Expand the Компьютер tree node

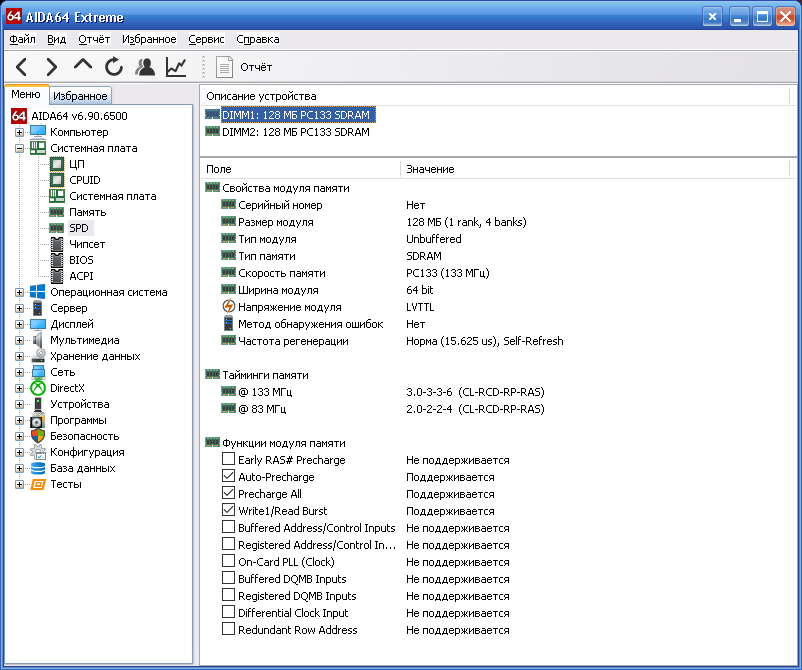19,132
